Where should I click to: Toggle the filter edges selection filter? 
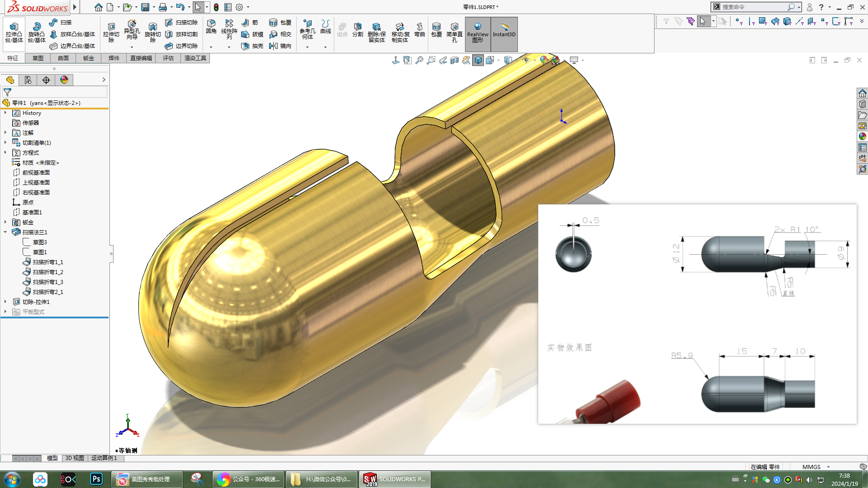(751, 21)
